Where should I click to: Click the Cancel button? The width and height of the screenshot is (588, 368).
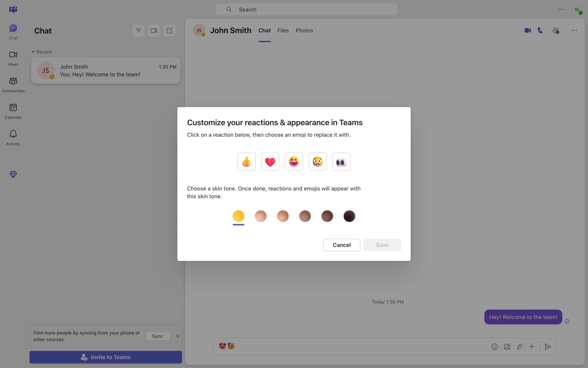point(341,245)
